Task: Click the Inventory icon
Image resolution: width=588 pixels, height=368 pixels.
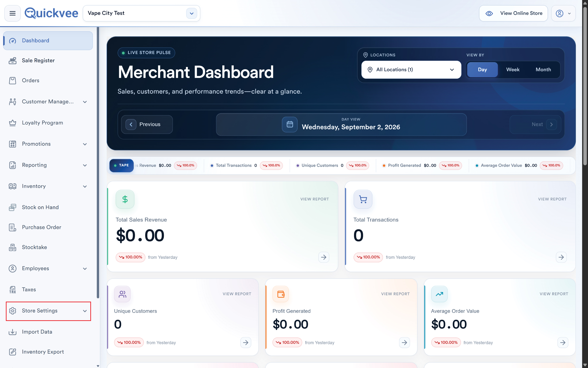Action: pos(12,186)
